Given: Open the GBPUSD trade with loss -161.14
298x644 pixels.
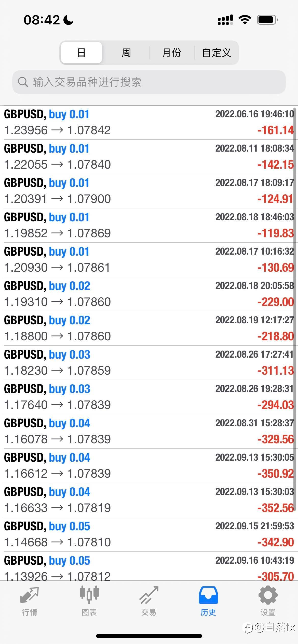Looking at the screenshot, I should [149, 122].
